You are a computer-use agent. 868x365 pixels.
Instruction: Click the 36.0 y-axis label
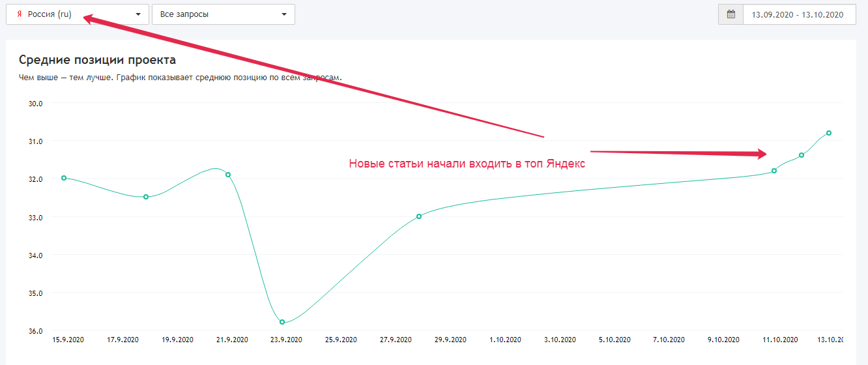click(x=35, y=331)
